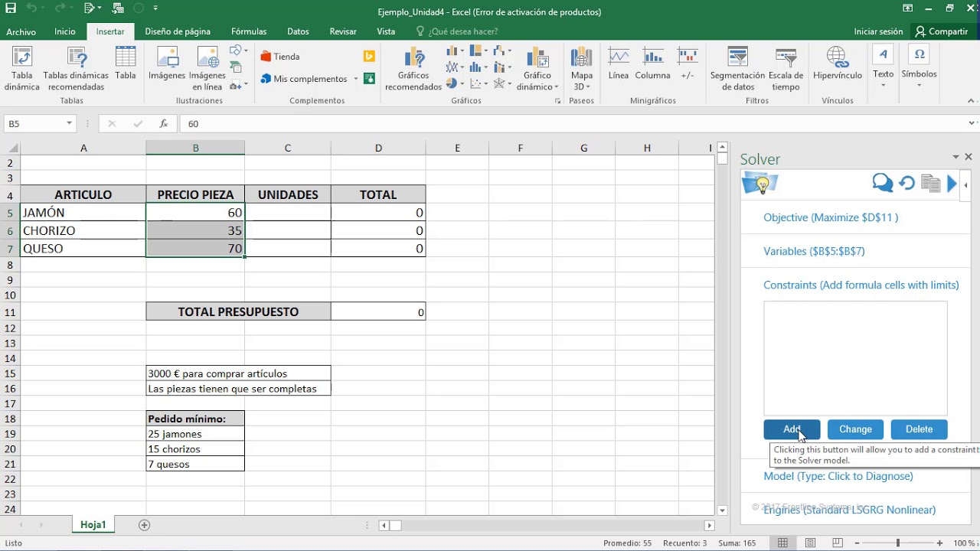The height and width of the screenshot is (551, 980).
Task: Click in the formula bar showing 60
Action: point(573,123)
